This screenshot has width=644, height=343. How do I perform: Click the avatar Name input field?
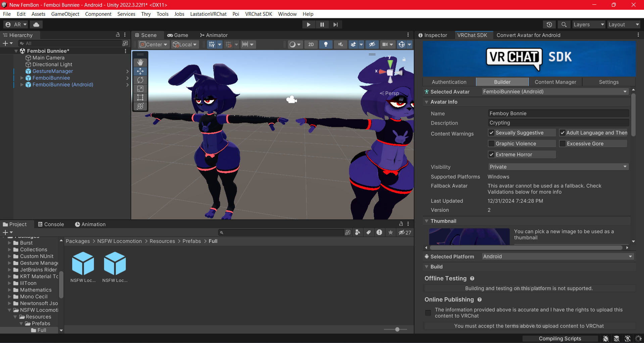pyautogui.click(x=558, y=114)
